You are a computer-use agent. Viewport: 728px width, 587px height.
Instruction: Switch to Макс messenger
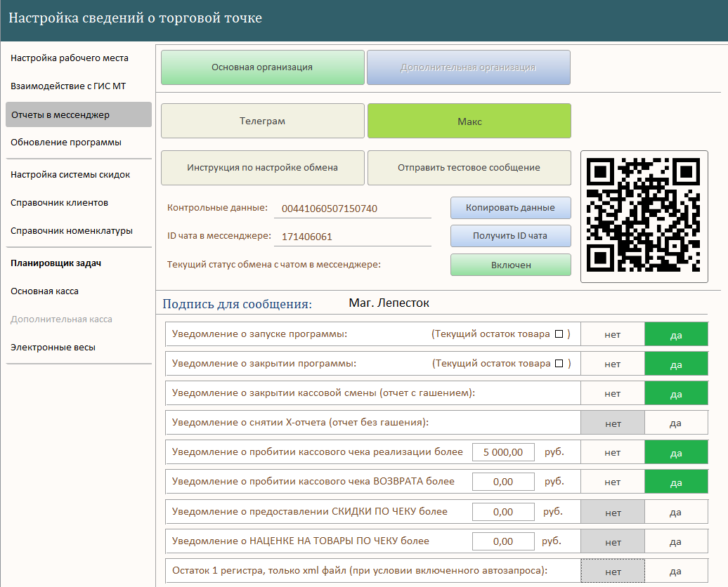[469, 121]
